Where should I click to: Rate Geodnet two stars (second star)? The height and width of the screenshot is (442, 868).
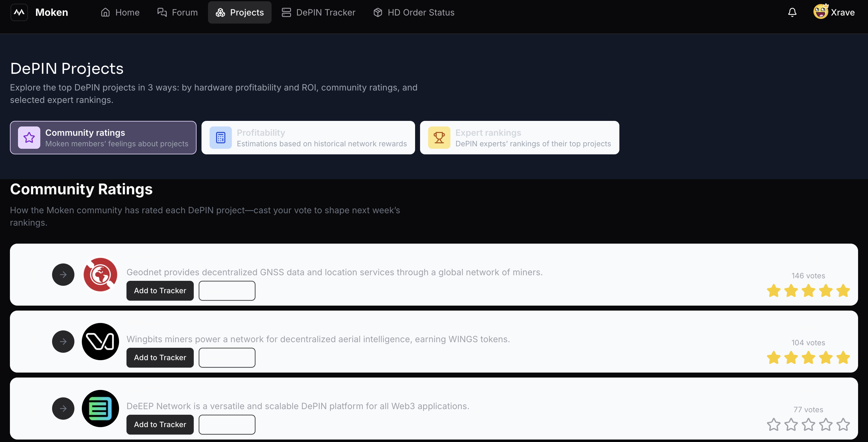pos(791,290)
